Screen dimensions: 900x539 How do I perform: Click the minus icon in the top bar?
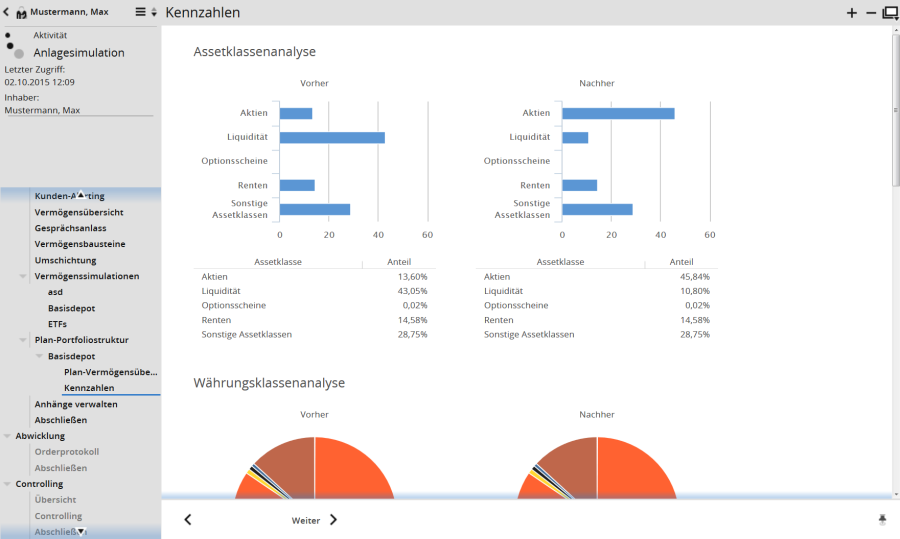pos(870,13)
